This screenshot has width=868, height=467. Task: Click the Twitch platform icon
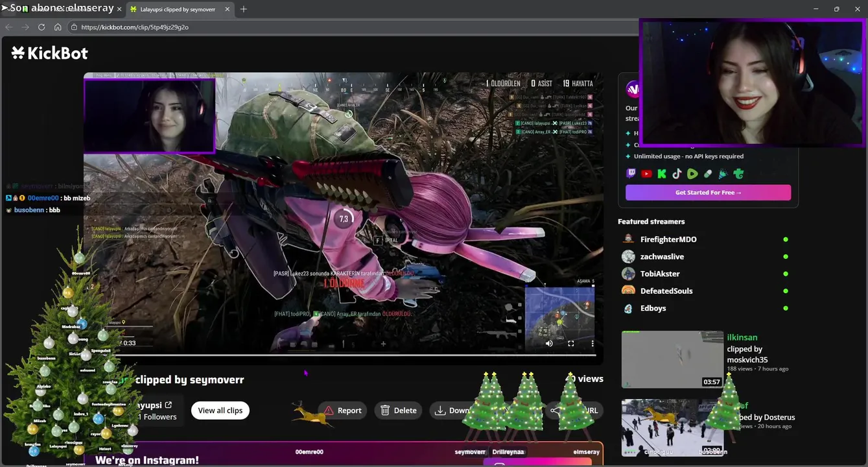tap(631, 174)
